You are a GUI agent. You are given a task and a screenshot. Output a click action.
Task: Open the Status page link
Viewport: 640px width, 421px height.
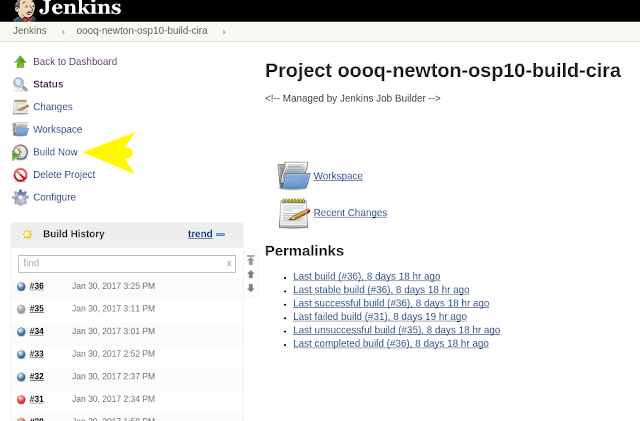click(48, 84)
